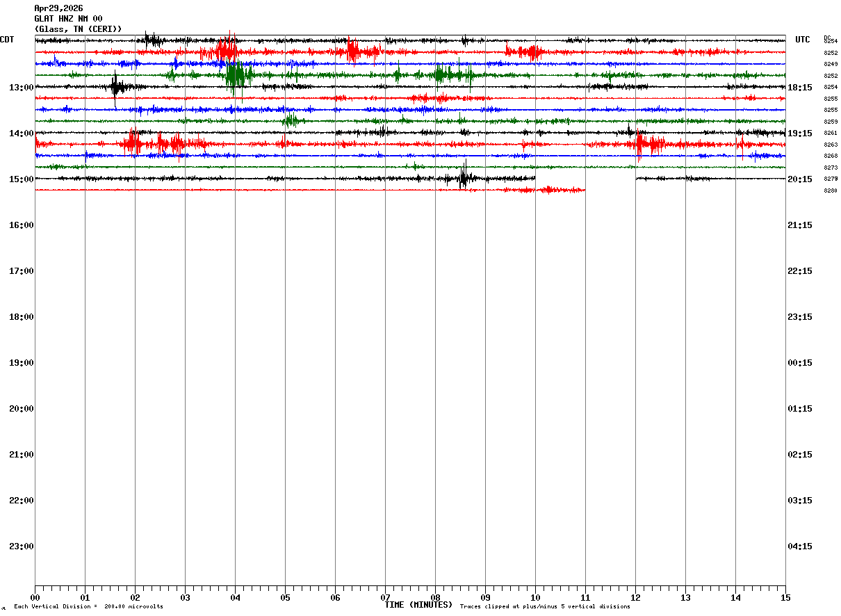Click the DC offset value 8259
The image size is (841, 616).
coord(831,122)
